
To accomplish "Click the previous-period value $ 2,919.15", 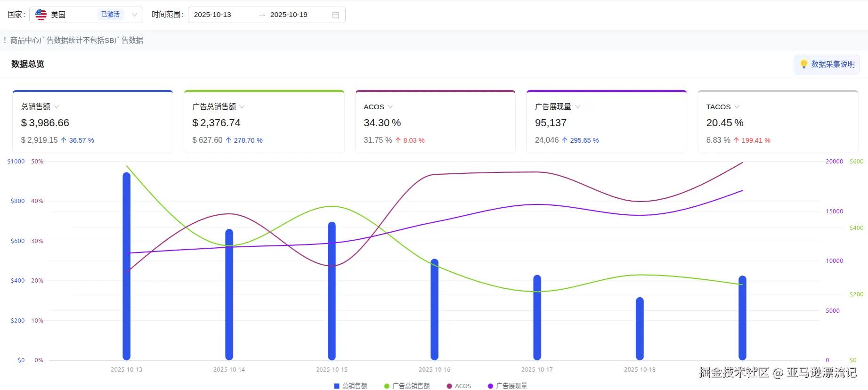I will (40, 140).
